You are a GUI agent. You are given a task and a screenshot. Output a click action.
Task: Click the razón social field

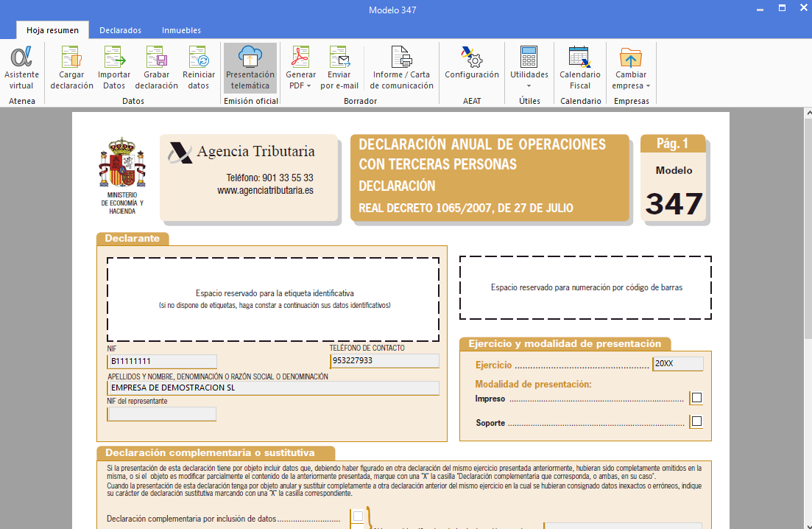(x=273, y=388)
